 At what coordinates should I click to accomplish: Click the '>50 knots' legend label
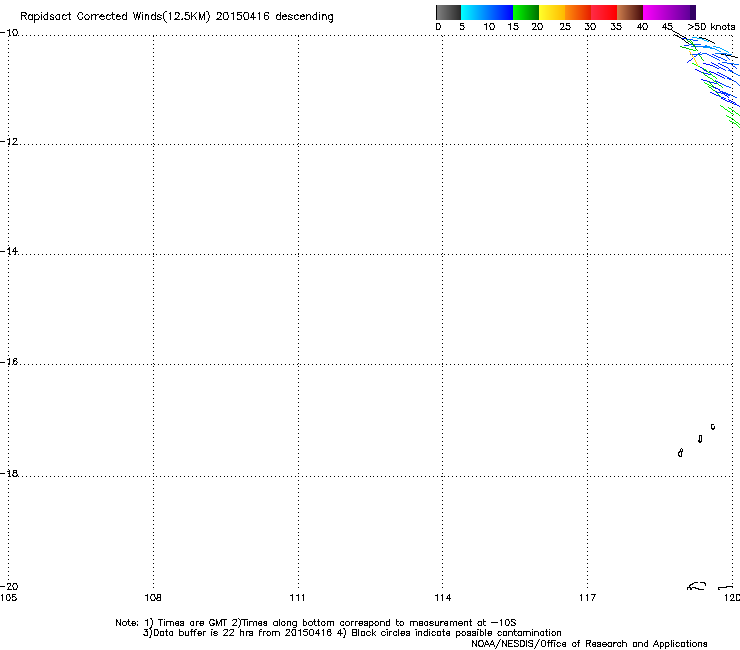711,27
